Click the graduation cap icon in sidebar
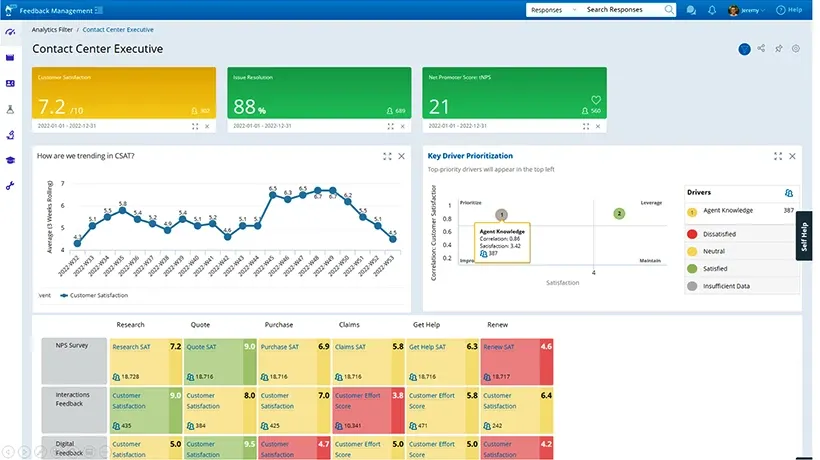Viewport: 820px width, 460px height. coord(10,160)
